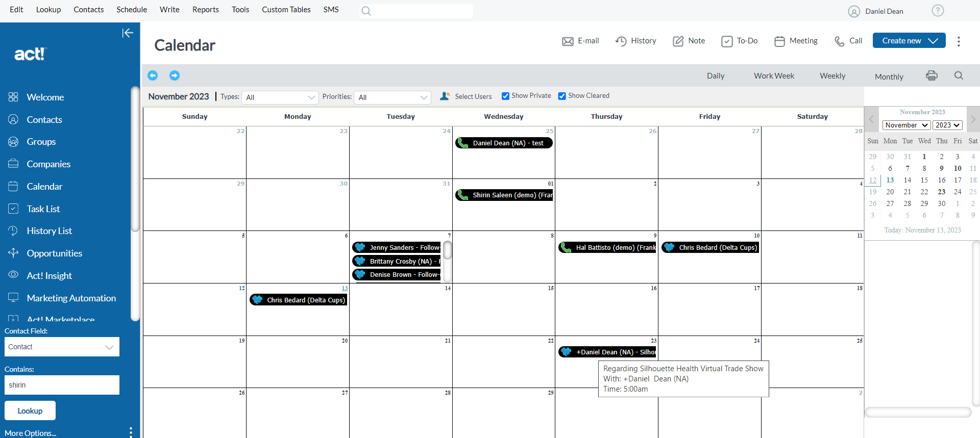Open the help question mark icon
Image resolution: width=980 pixels, height=438 pixels.
coord(938,11)
